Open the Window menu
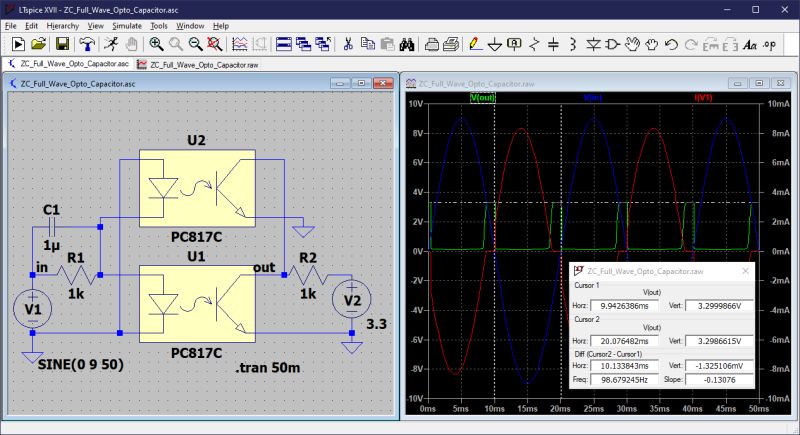This screenshot has width=800, height=435. coord(190,25)
